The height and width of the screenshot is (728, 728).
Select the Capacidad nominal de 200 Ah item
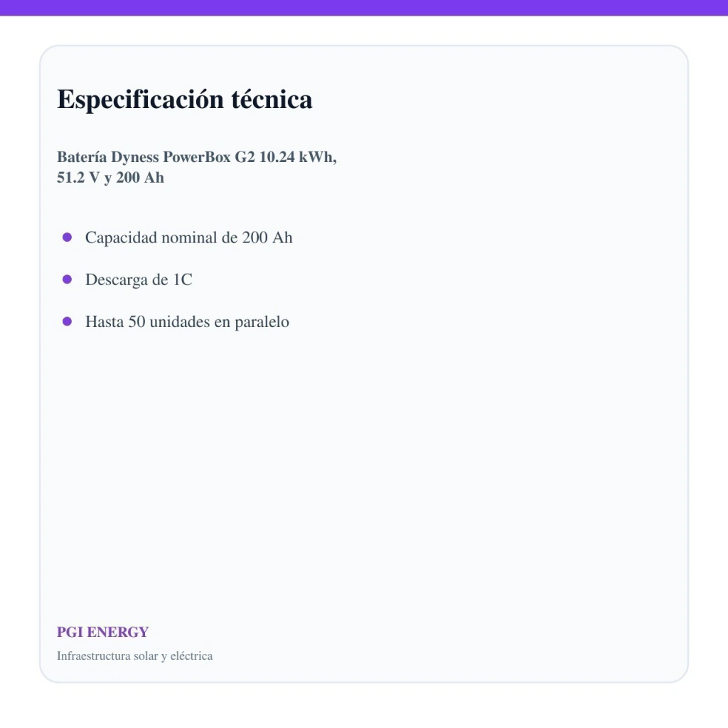(x=188, y=237)
